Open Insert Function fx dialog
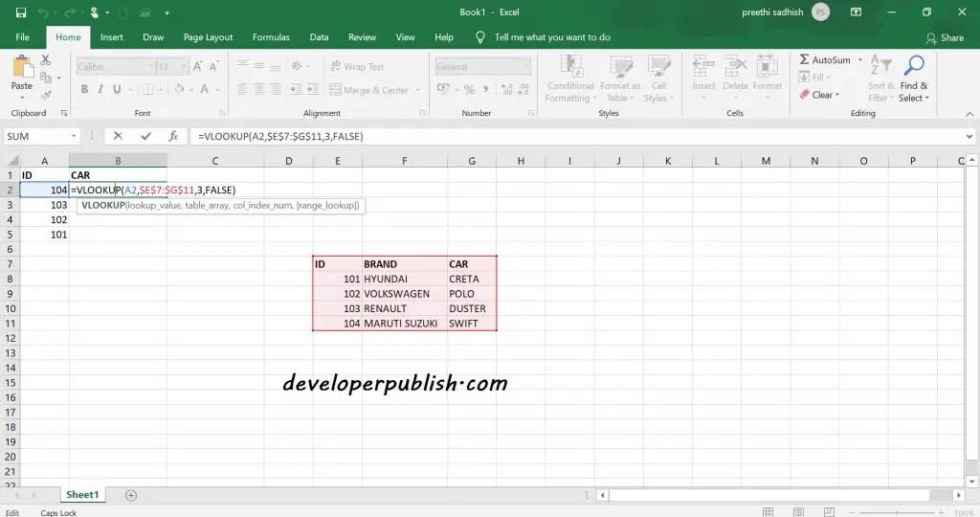 [x=173, y=136]
